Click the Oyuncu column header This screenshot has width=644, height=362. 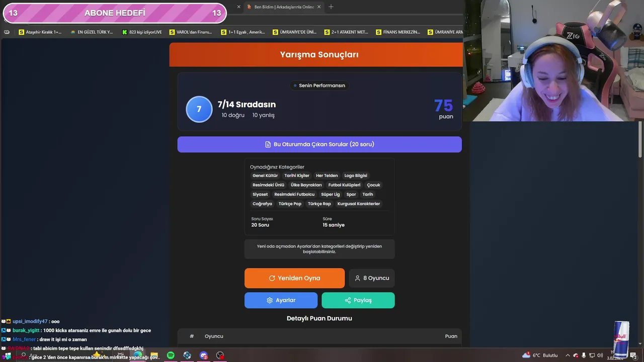point(214,336)
